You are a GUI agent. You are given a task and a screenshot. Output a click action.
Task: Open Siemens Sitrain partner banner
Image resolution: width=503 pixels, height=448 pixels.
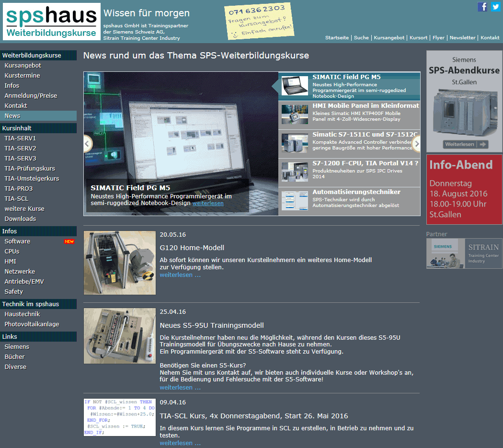pyautogui.click(x=464, y=253)
